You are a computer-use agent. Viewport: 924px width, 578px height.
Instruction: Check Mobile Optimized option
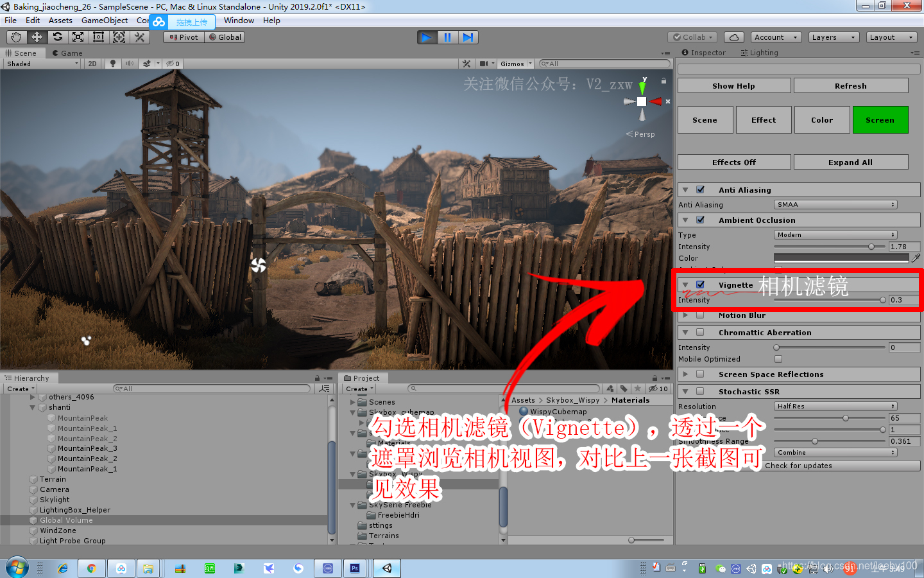pyautogui.click(x=778, y=359)
